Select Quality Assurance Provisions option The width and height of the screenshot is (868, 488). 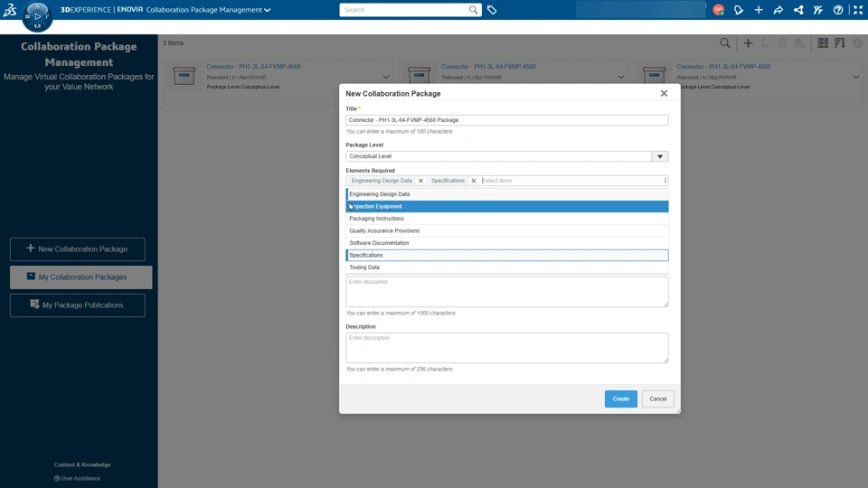507,230
